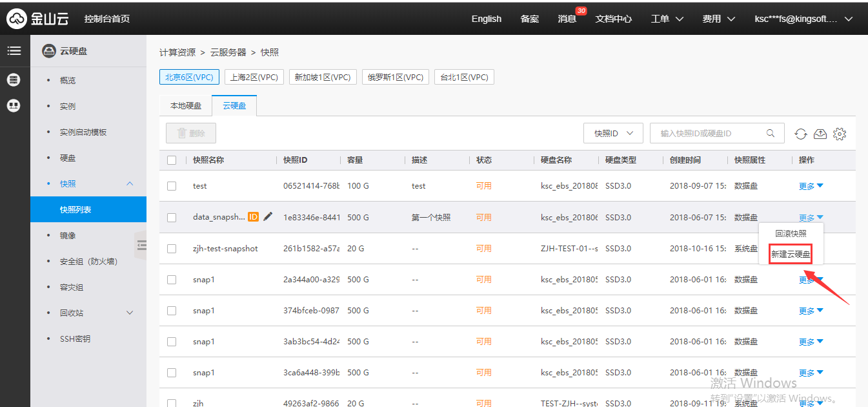
Task: Open the account ksc***fs dropdown
Action: pyautogui.click(x=804, y=19)
